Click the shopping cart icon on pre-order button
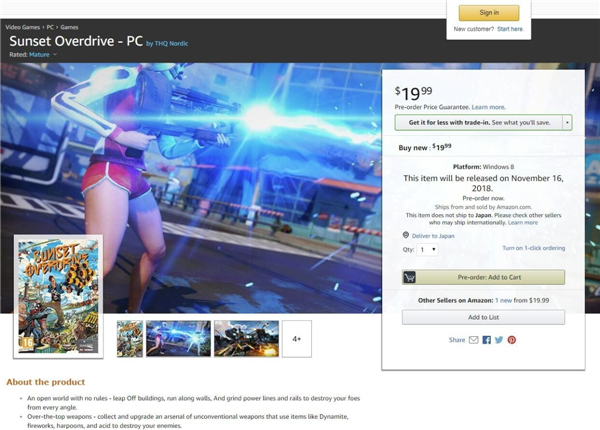Screen dimensions: 600x430 click(x=410, y=277)
